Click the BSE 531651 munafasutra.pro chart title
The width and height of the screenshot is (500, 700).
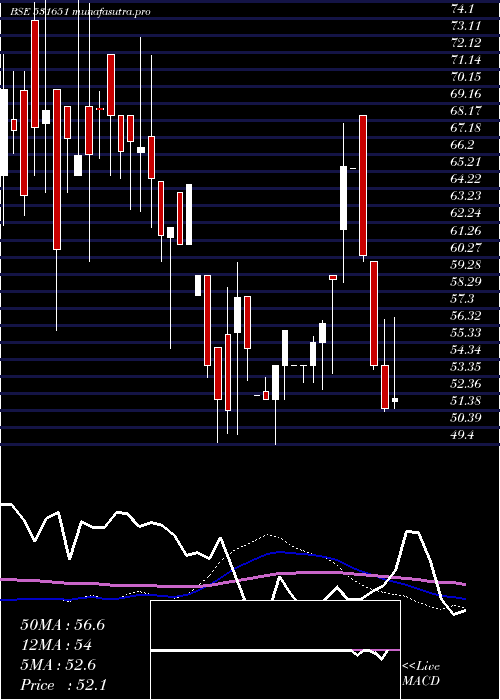click(x=80, y=12)
